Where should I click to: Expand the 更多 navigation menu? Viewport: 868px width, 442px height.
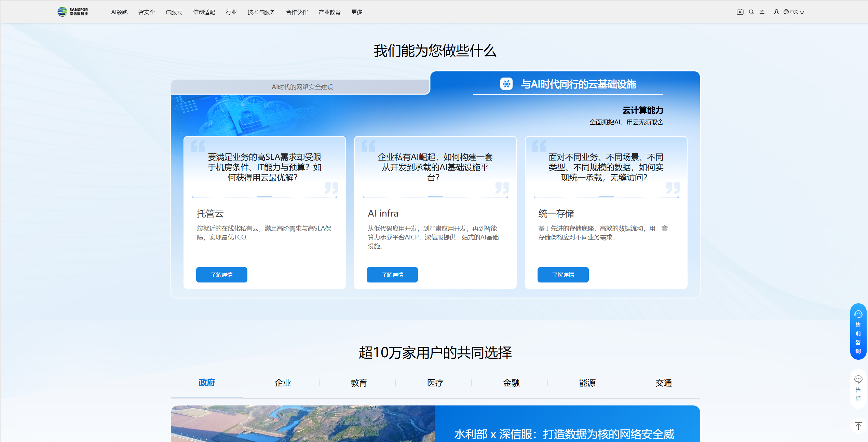tap(357, 12)
